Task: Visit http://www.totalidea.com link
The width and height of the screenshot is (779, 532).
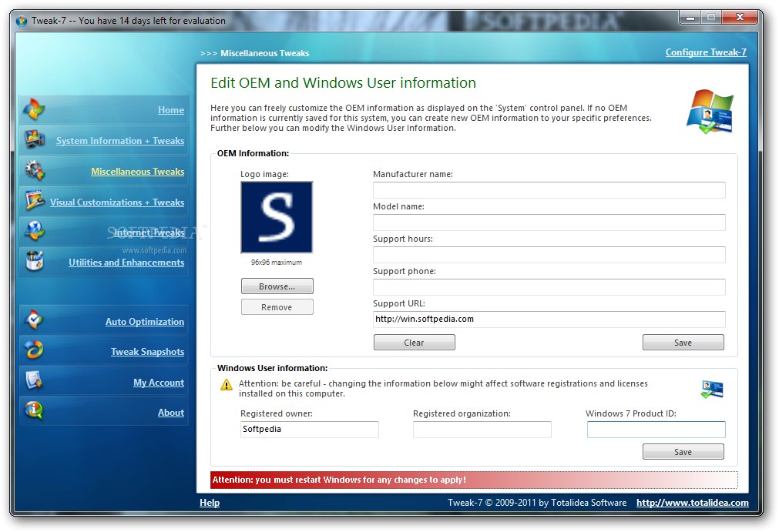Action: point(693,503)
